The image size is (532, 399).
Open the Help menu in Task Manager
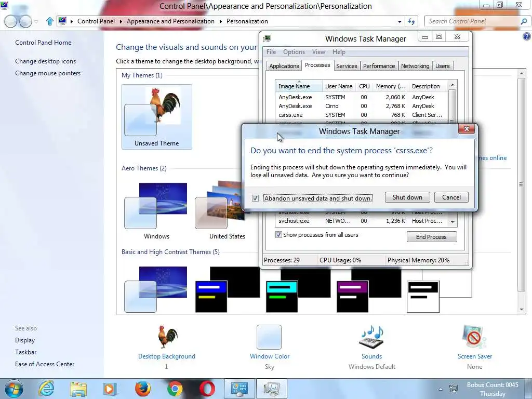[x=339, y=52]
